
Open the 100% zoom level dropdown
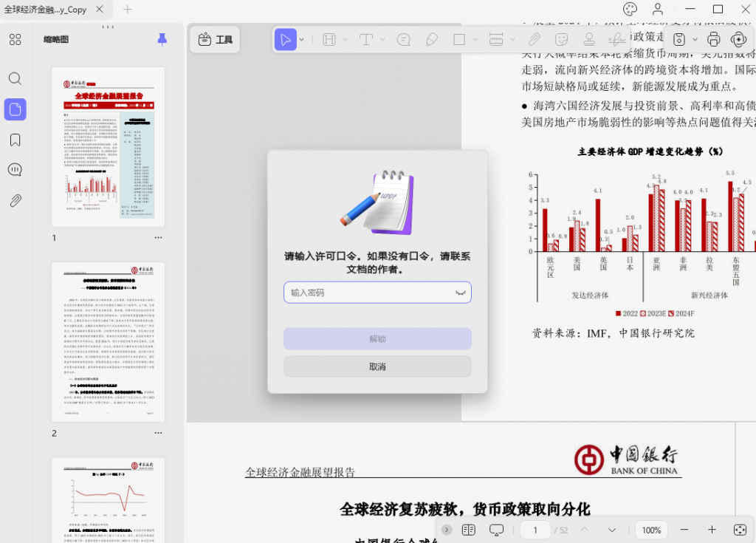tap(651, 530)
